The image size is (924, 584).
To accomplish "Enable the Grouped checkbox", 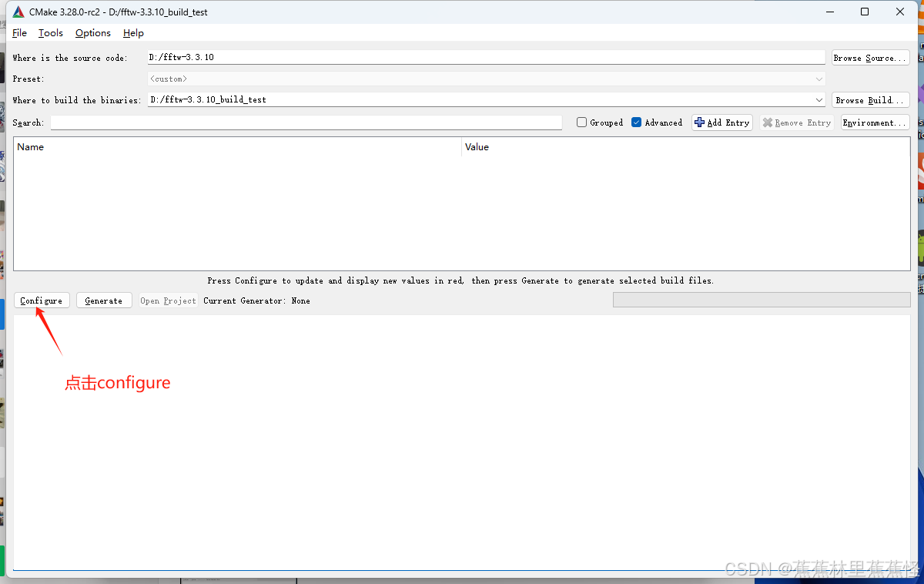I will pyautogui.click(x=581, y=122).
